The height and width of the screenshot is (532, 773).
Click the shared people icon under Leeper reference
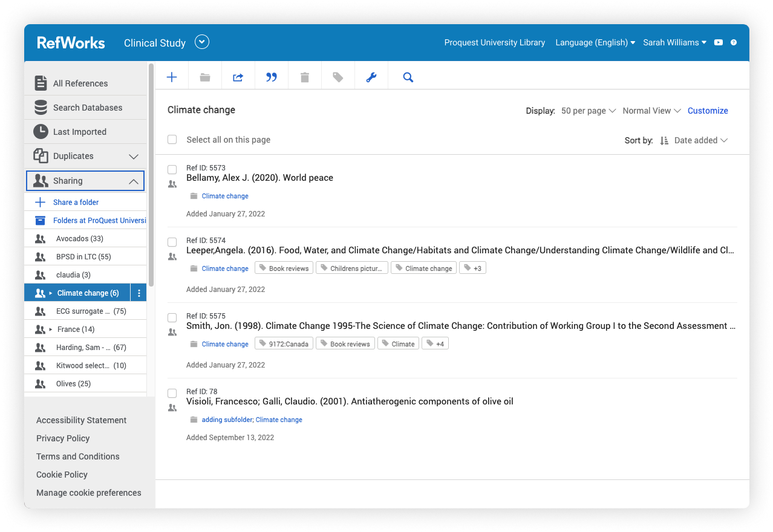pyautogui.click(x=172, y=257)
